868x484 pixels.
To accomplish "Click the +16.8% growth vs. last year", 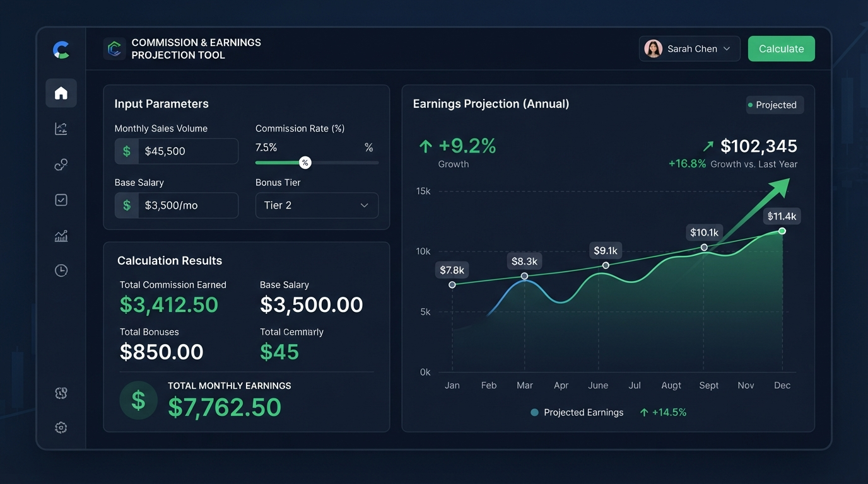I will pyautogui.click(x=688, y=164).
